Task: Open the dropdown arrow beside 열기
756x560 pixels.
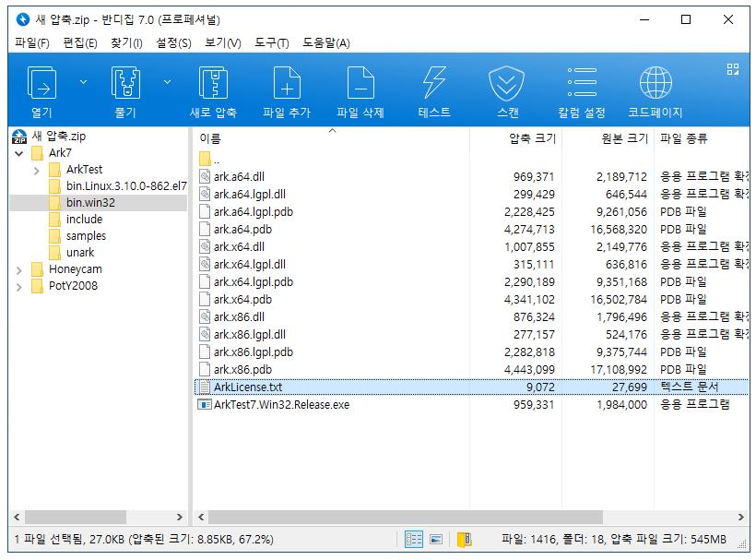Action: tap(83, 82)
